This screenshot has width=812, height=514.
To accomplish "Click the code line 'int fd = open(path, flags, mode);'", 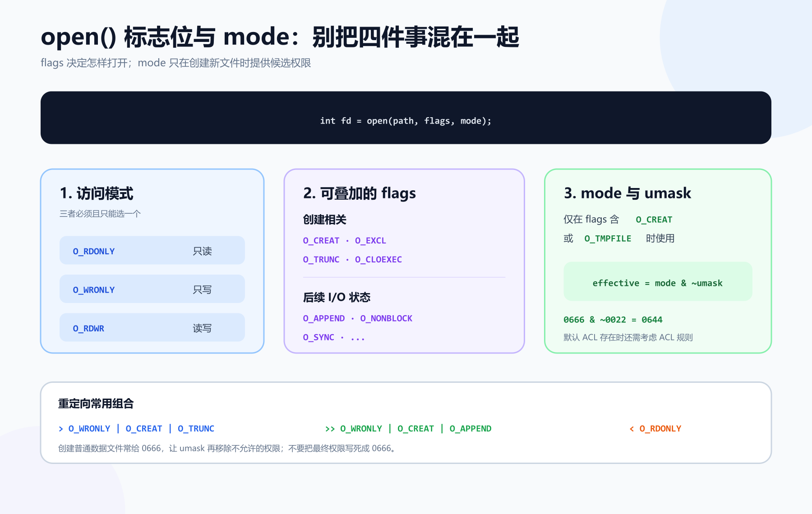I will [x=406, y=121].
